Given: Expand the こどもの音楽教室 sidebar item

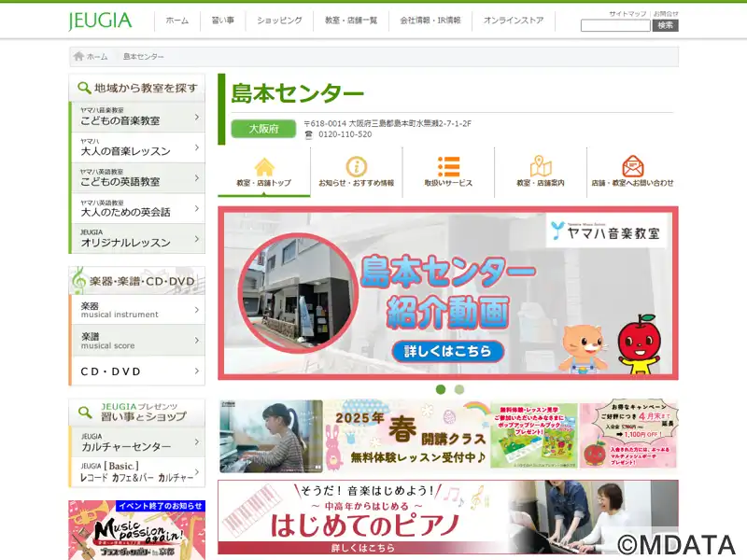Looking at the screenshot, I should 137,118.
